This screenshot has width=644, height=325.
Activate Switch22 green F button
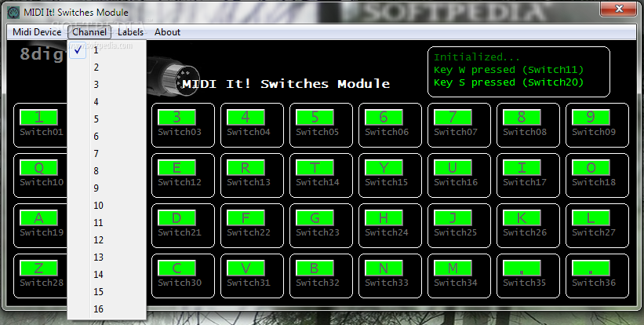(x=246, y=217)
